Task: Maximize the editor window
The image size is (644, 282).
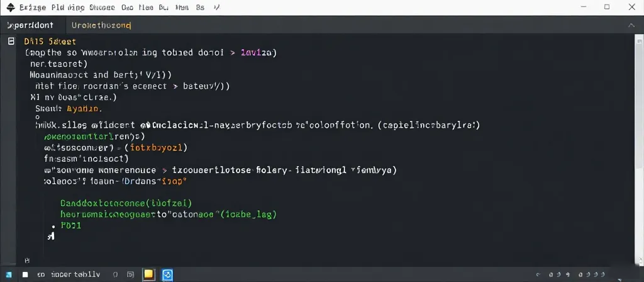Action: click(x=606, y=8)
